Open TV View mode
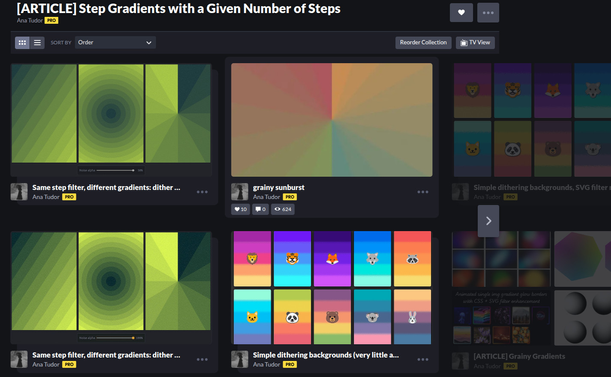Image resolution: width=611 pixels, height=377 pixels. pos(475,42)
